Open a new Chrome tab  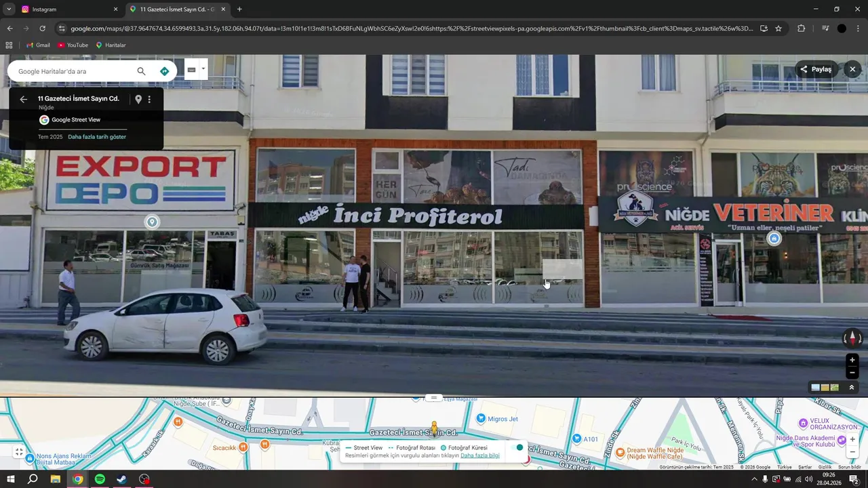[239, 9]
